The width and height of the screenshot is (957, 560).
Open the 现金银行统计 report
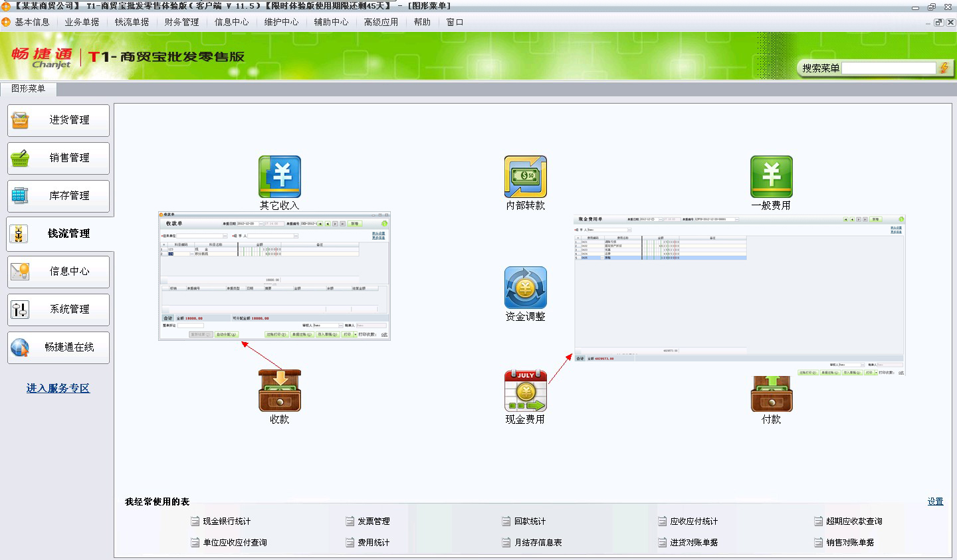[227, 521]
